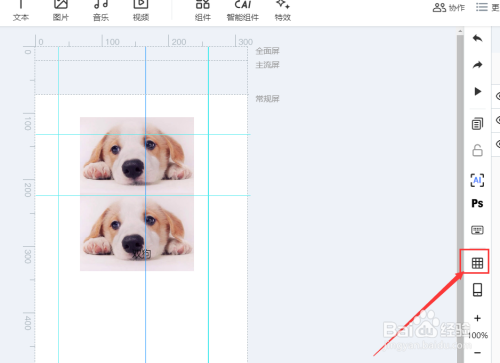Click the keyboard shortcuts icon

pos(477,230)
